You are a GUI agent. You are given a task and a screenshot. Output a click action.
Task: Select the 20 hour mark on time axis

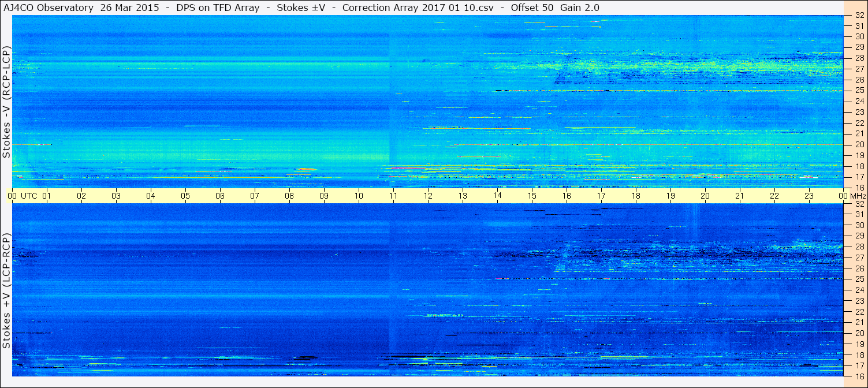point(705,196)
